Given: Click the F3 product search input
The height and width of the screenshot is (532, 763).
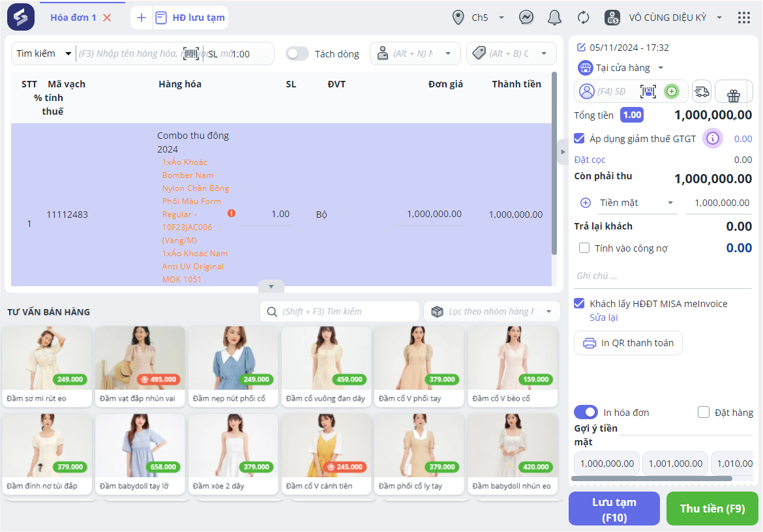Looking at the screenshot, I should [129, 53].
